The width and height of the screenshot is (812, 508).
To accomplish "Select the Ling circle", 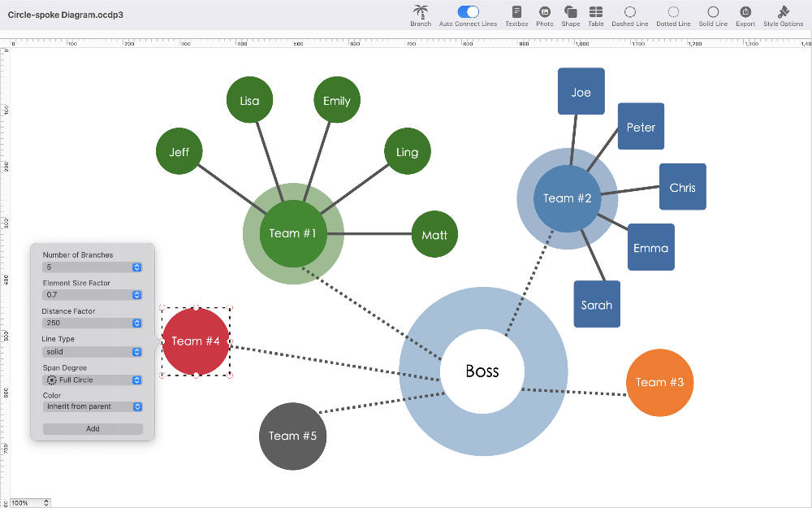I will click(x=407, y=151).
